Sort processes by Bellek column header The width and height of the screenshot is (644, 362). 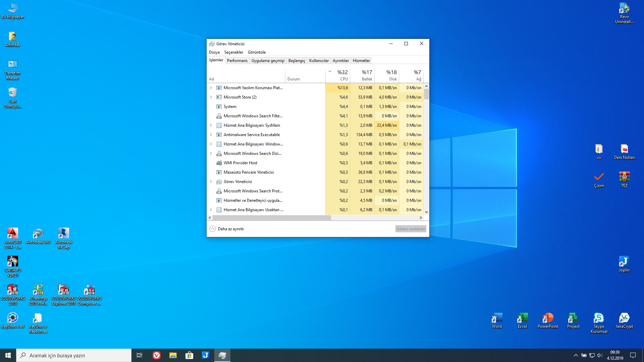coord(362,76)
